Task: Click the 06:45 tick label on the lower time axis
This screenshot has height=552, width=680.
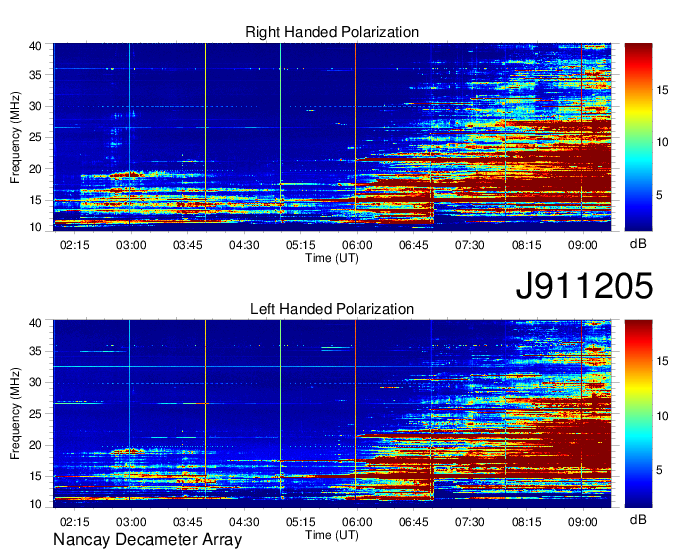Action: pyautogui.click(x=413, y=522)
